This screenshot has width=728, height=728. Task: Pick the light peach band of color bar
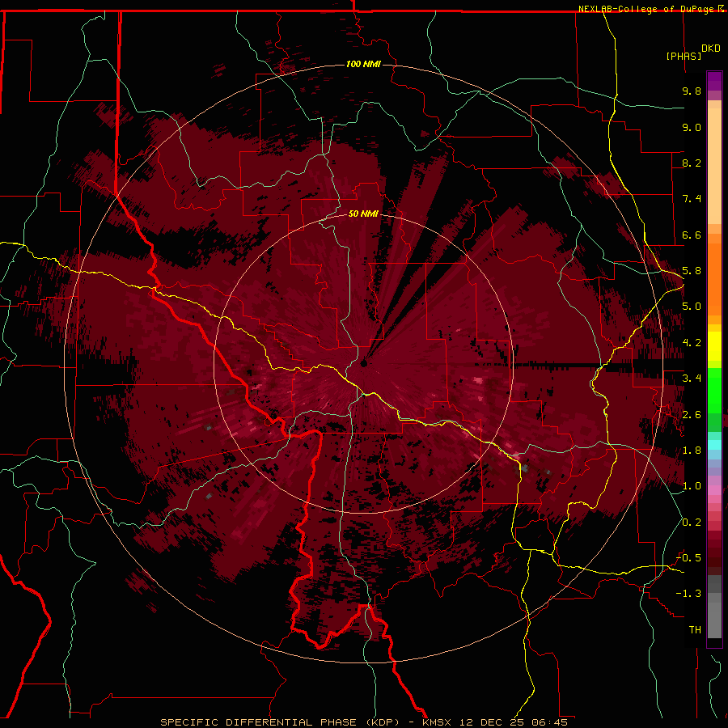(714, 166)
